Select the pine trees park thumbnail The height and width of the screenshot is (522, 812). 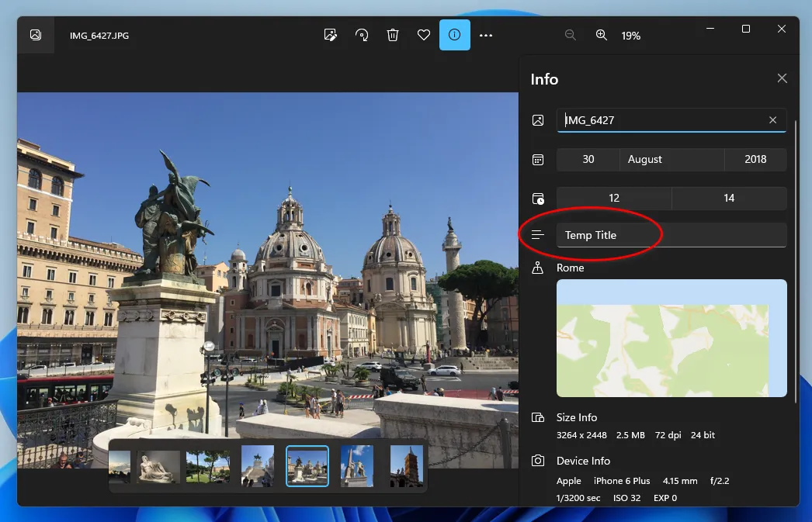click(x=208, y=466)
